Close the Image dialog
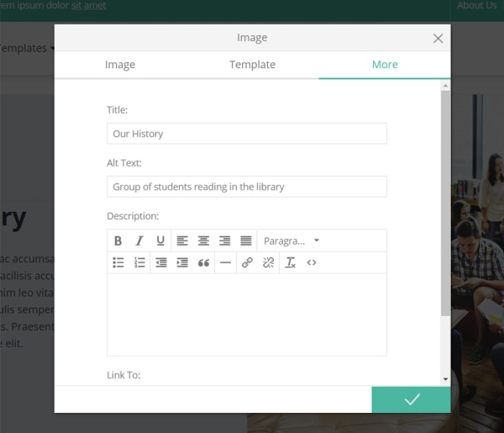504x433 pixels. click(438, 39)
